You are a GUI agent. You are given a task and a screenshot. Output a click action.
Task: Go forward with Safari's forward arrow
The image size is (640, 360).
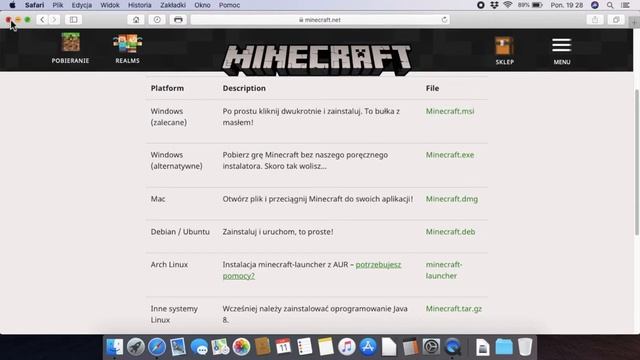coord(54,20)
